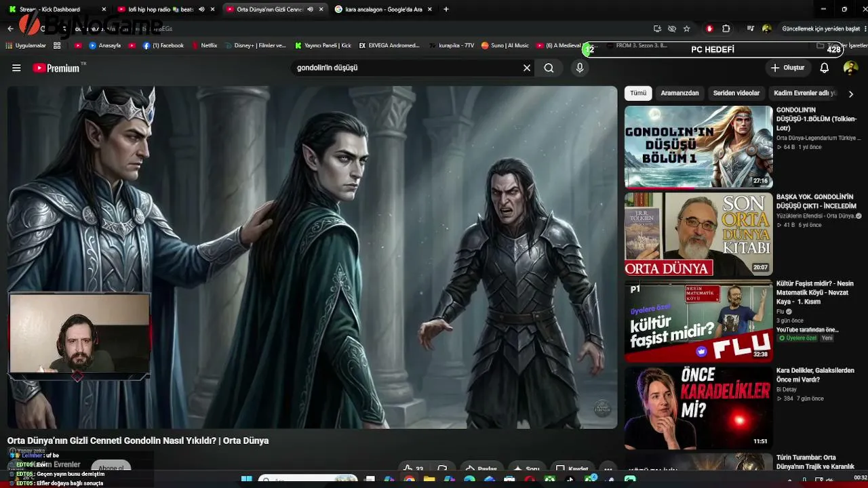Open YouTube notifications bell
This screenshot has height=488, width=868.
click(x=825, y=68)
